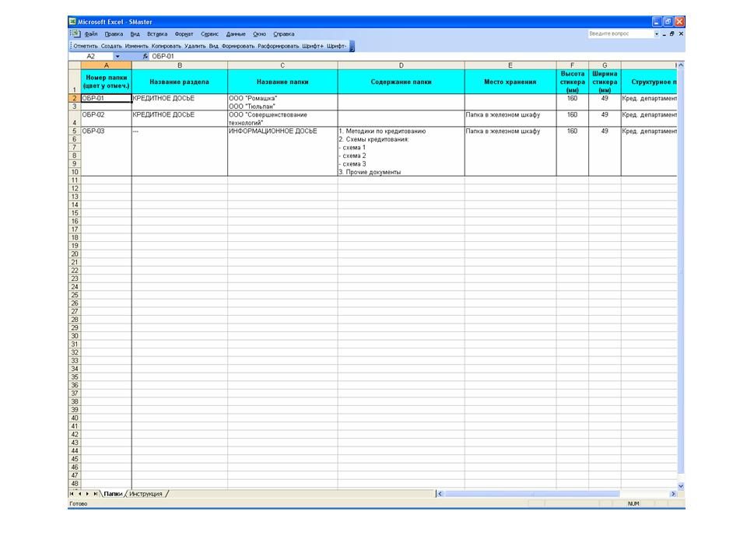747x560 pixels.
Task: Click the formula bar containing ОБР-01
Action: [412, 56]
